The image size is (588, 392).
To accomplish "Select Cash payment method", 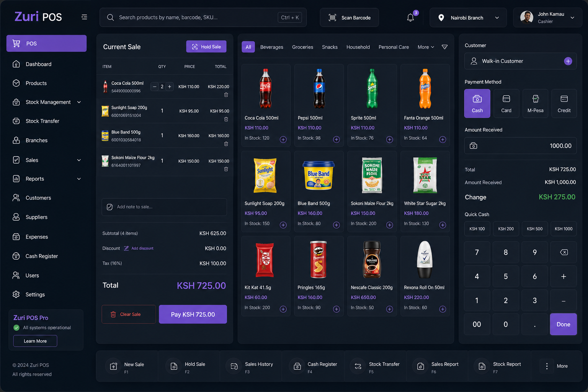I will [477, 103].
